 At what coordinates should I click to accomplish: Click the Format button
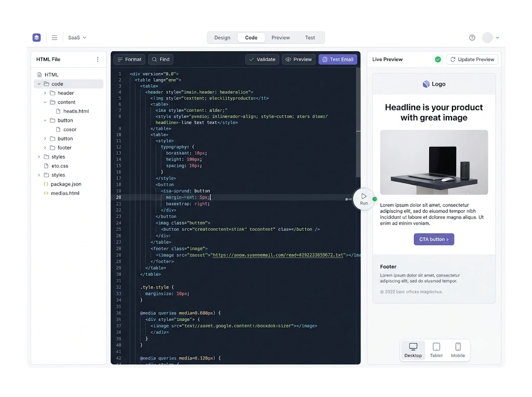(129, 59)
